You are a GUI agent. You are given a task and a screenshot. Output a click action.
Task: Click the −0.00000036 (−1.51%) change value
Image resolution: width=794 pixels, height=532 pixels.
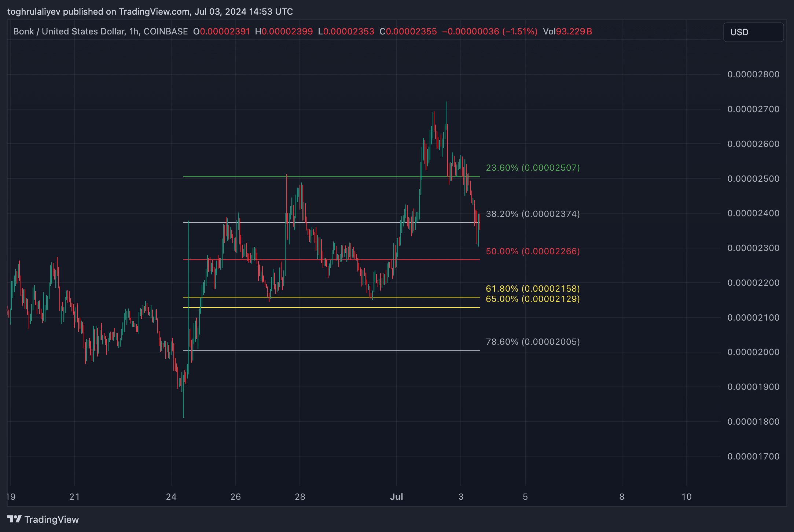pos(490,32)
